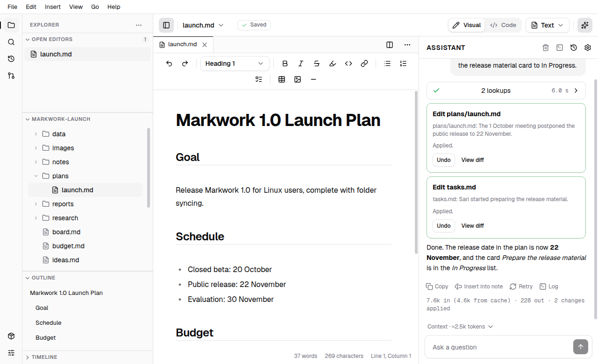Open the Text type dropdown

coord(548,25)
